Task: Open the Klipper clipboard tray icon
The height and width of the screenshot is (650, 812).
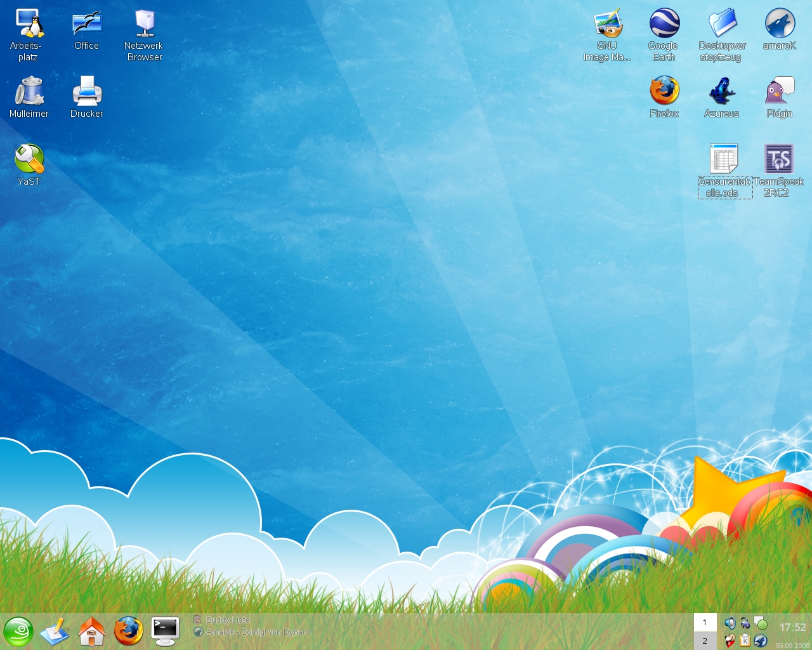Action: pos(745,640)
